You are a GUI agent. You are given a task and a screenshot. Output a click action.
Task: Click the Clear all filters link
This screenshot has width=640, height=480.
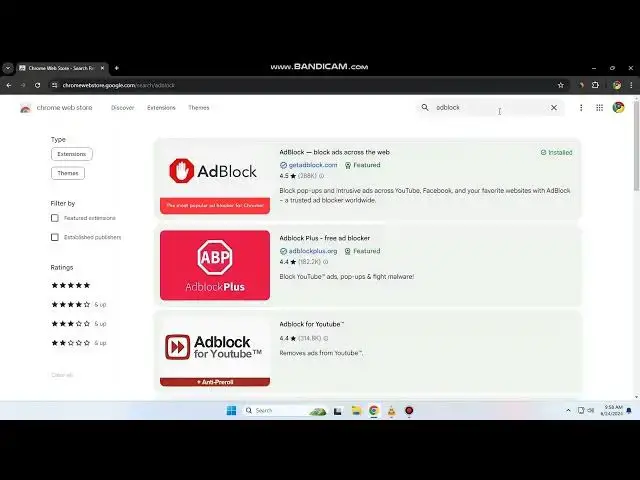tap(62, 375)
